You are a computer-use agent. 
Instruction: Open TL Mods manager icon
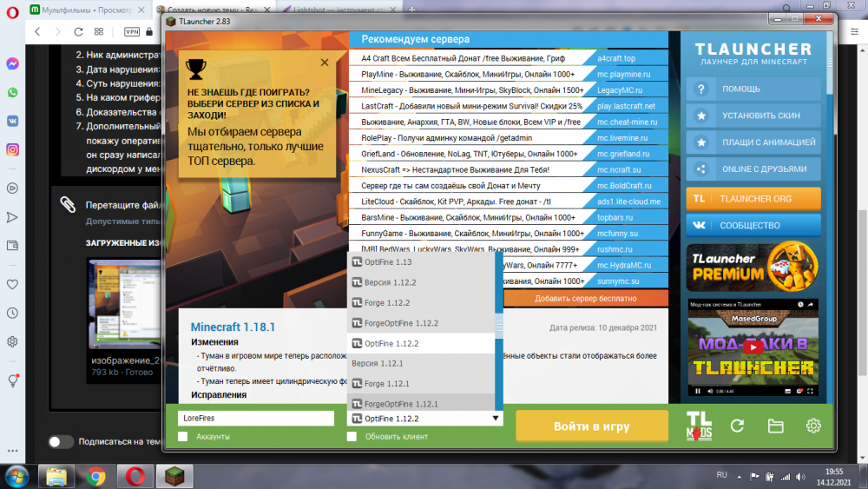(699, 426)
